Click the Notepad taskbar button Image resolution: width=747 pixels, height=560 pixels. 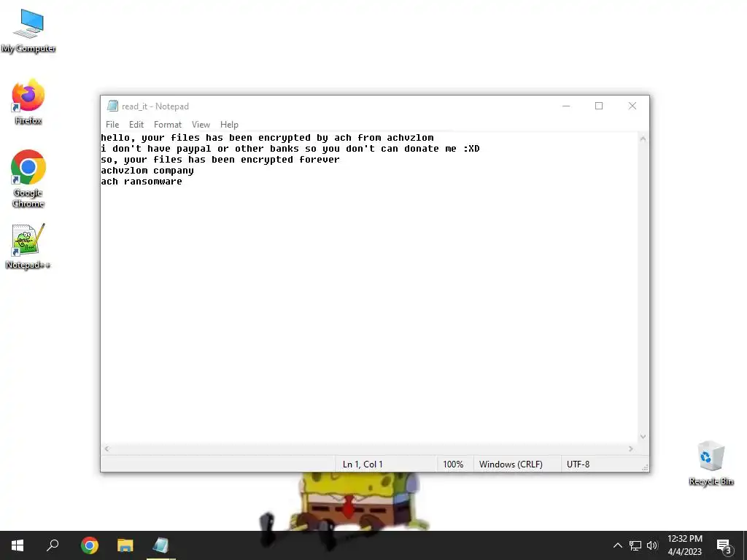161,545
